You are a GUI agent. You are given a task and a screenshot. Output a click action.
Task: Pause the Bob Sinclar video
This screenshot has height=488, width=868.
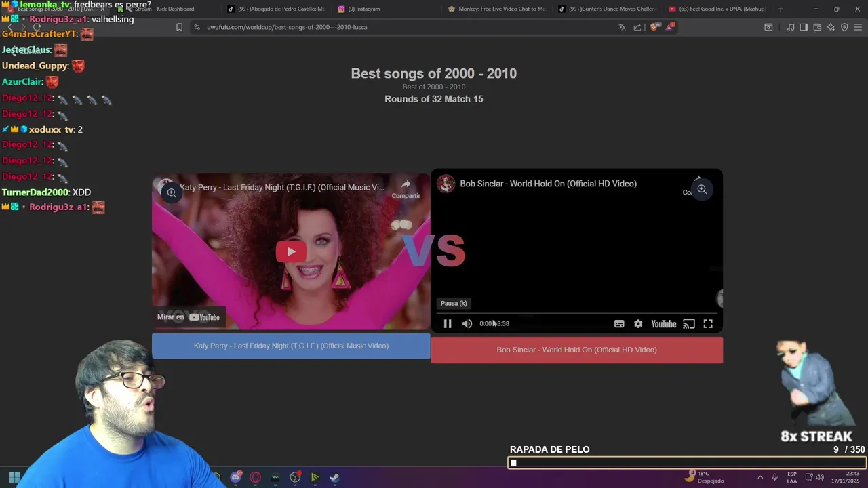pyautogui.click(x=448, y=324)
